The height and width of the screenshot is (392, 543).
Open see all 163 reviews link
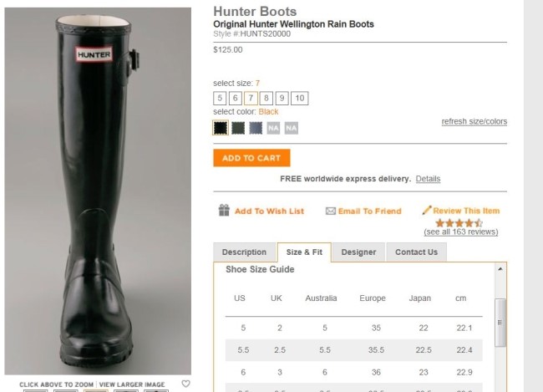[x=461, y=232]
